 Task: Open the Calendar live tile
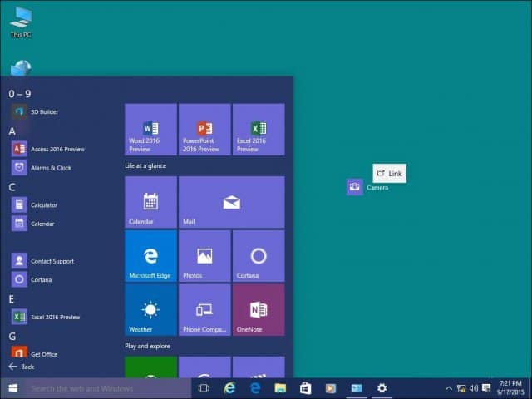pos(150,202)
